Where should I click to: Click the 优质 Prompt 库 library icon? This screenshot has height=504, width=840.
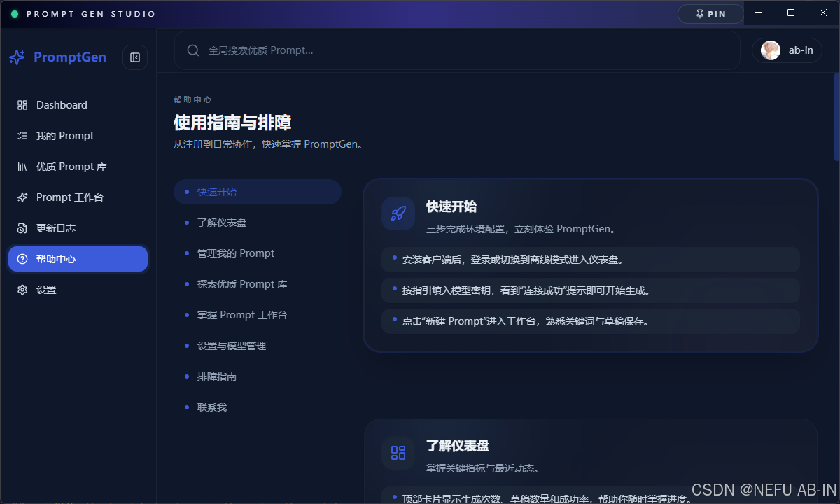click(22, 167)
